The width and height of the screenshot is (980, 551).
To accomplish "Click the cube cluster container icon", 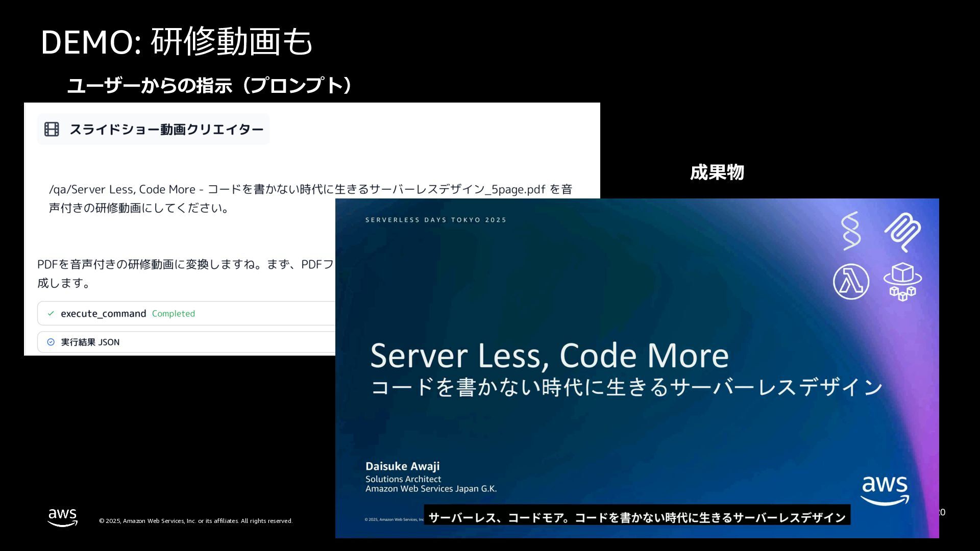I will [902, 282].
